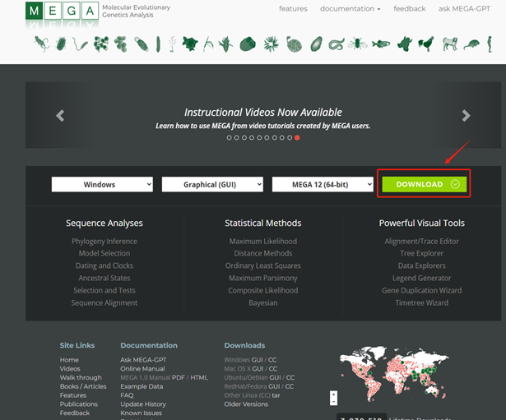Open Bayesian link

pyautogui.click(x=263, y=302)
